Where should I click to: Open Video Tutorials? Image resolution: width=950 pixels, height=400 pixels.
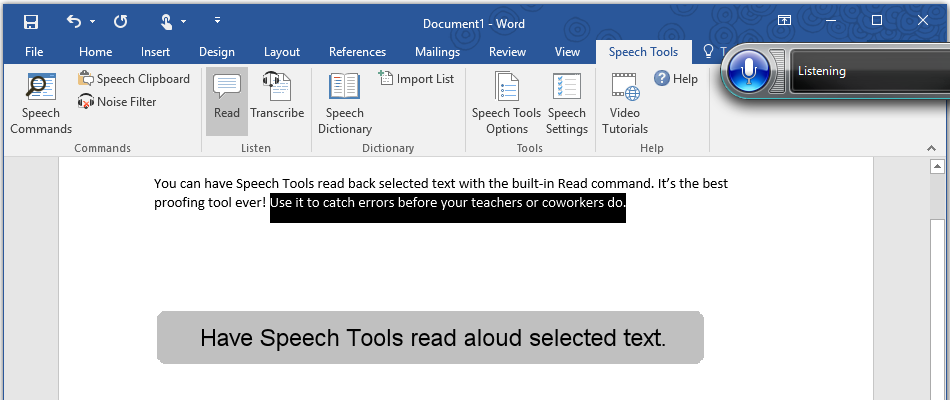[625, 103]
